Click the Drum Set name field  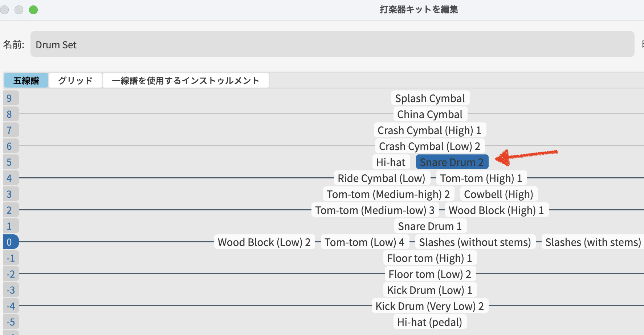(x=332, y=44)
